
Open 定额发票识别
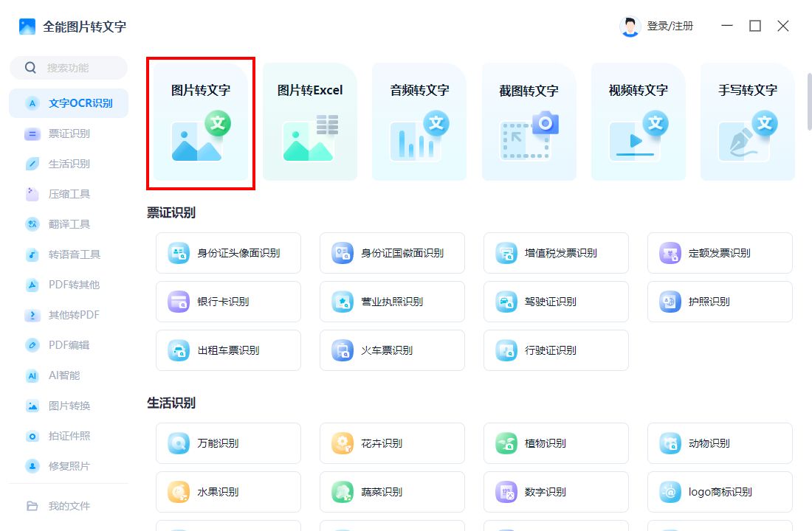720,253
